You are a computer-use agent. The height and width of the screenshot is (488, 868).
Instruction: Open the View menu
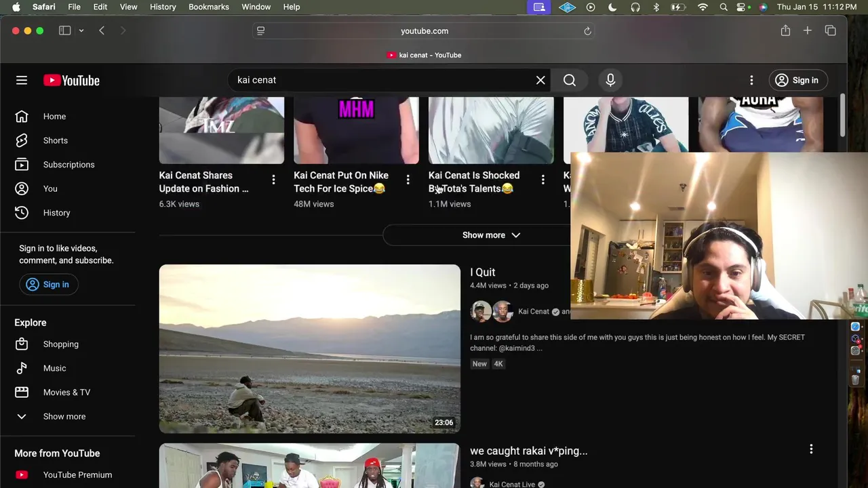[129, 7]
